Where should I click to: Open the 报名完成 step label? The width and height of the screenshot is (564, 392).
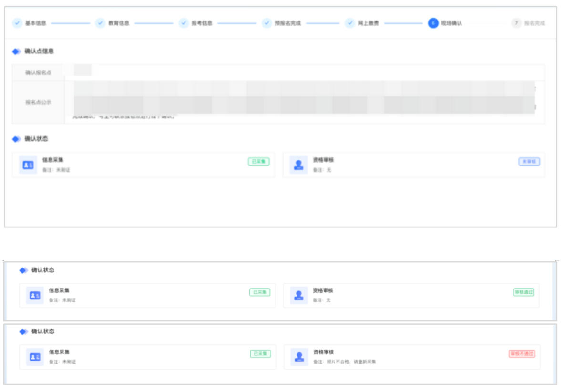(534, 23)
